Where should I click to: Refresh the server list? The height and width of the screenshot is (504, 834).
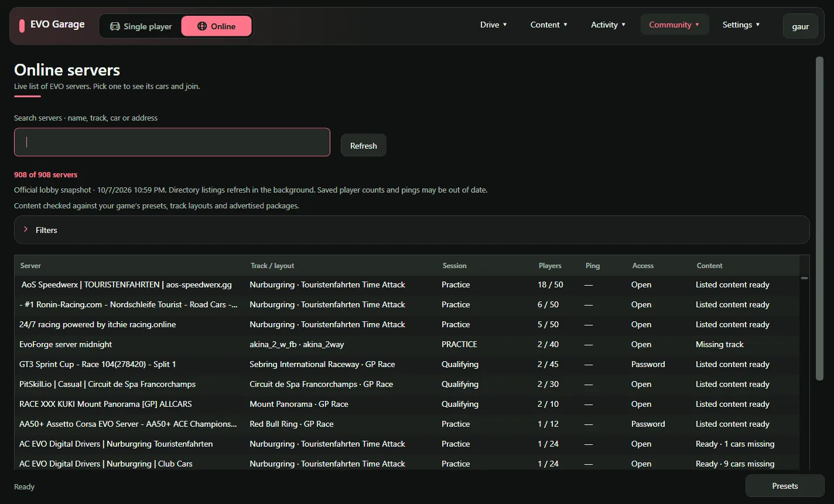point(363,146)
